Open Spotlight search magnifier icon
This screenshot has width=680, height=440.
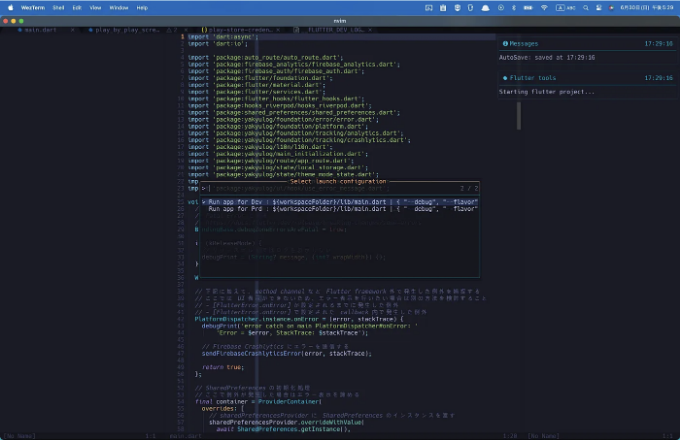tap(585, 8)
